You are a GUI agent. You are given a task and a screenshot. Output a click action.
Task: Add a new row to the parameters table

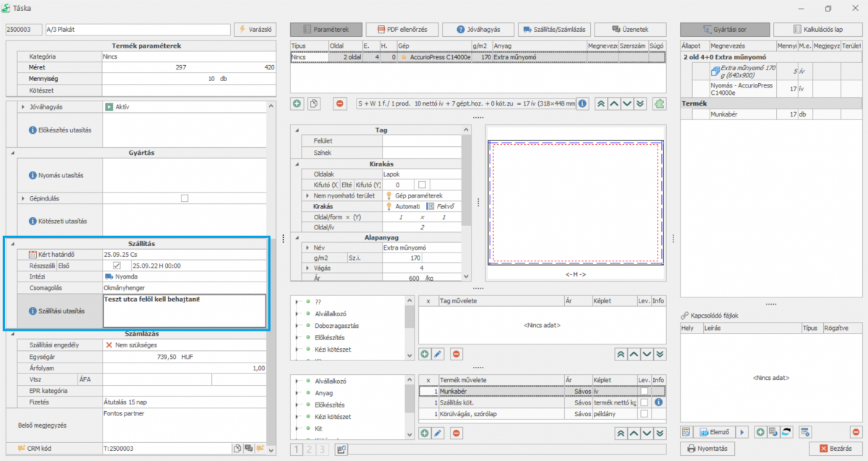(297, 103)
